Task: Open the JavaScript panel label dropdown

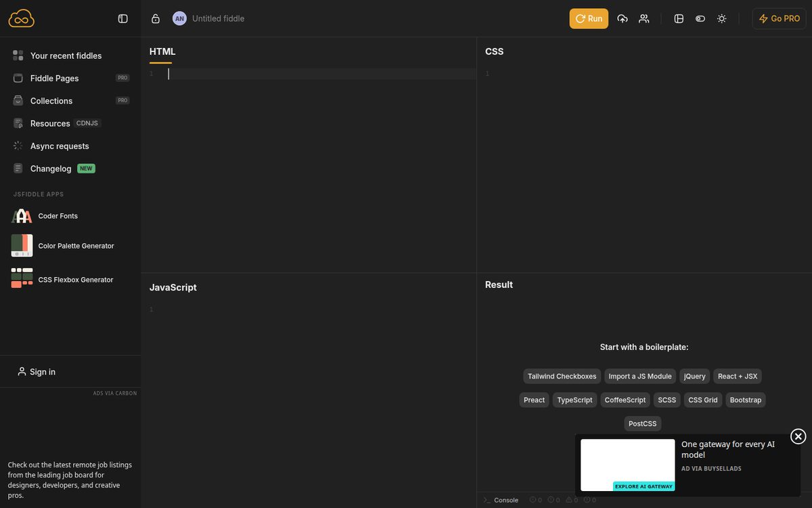Action: click(173, 287)
